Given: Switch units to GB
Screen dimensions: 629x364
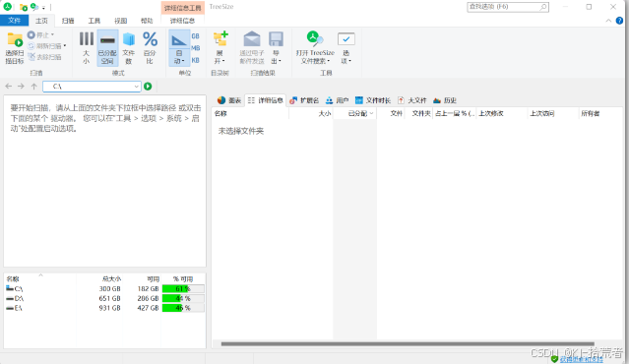Looking at the screenshot, I should (195, 35).
